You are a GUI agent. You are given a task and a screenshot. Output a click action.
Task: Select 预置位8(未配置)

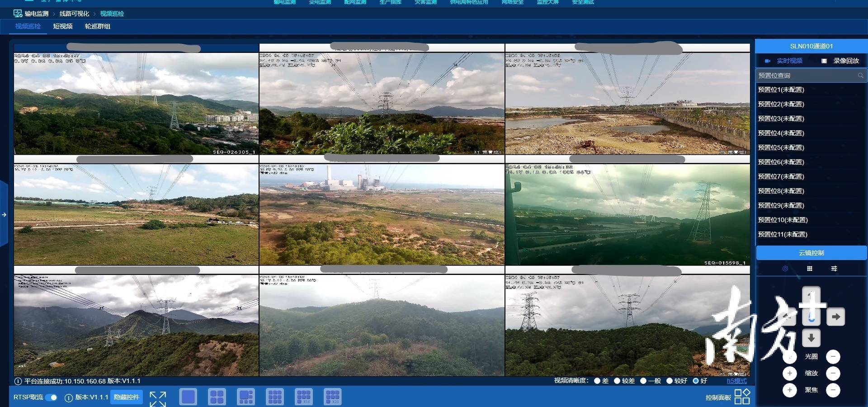[x=781, y=191]
